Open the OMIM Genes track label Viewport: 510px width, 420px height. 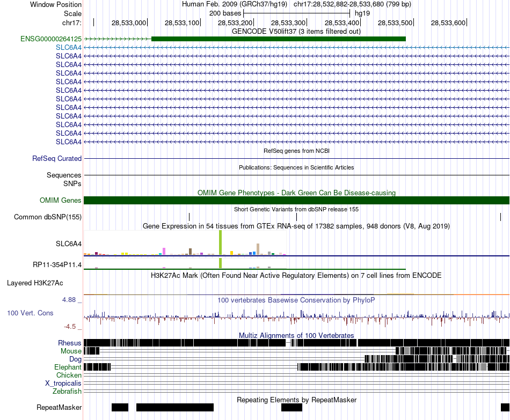coord(61,200)
